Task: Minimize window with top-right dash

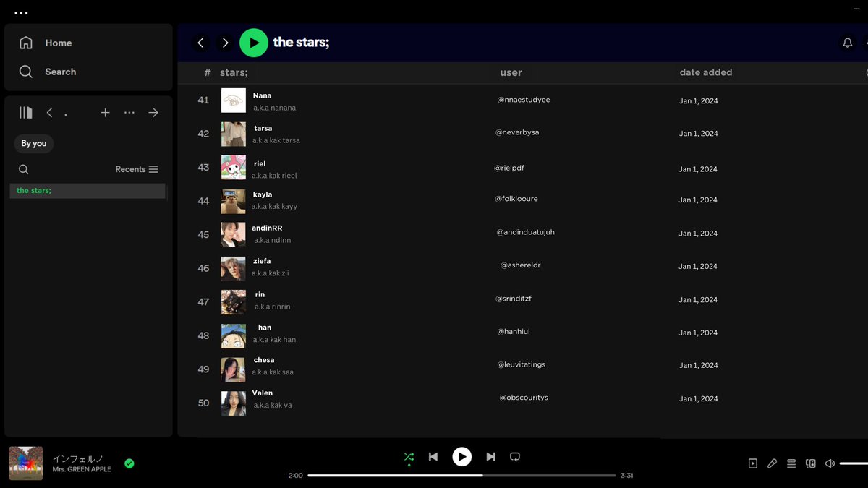Action: [856, 8]
